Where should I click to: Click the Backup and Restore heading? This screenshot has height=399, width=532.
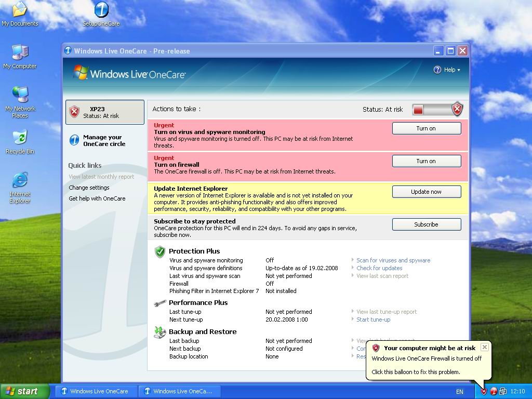click(203, 332)
